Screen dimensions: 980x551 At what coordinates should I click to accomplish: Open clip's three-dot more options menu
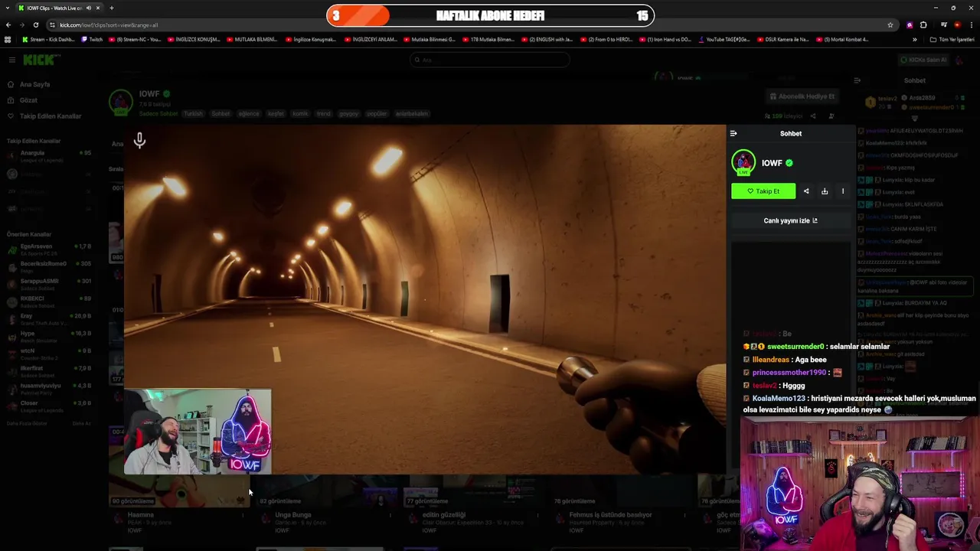pyautogui.click(x=843, y=191)
